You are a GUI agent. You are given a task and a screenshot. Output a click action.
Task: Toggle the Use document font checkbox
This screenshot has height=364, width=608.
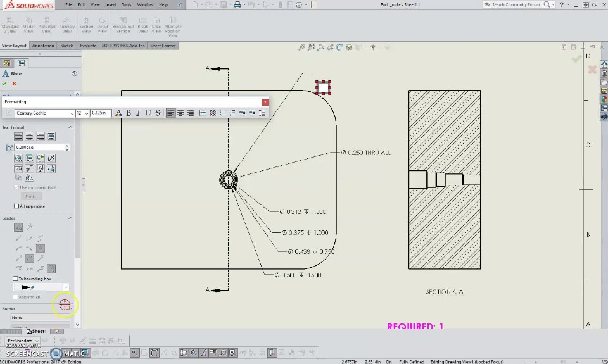pyautogui.click(x=16, y=187)
